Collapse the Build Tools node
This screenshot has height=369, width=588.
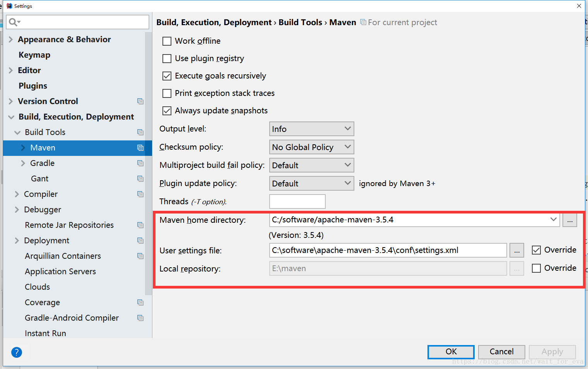pyautogui.click(x=17, y=132)
